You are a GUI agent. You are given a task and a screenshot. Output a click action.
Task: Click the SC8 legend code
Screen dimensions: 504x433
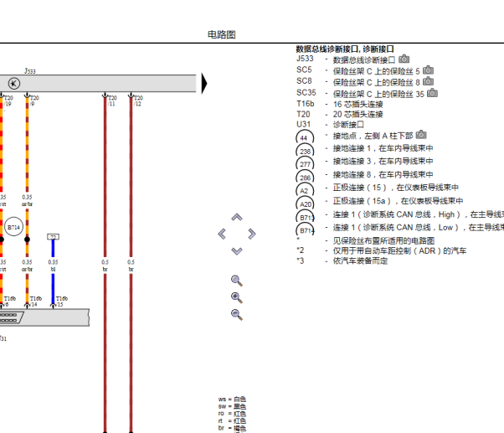coord(304,81)
